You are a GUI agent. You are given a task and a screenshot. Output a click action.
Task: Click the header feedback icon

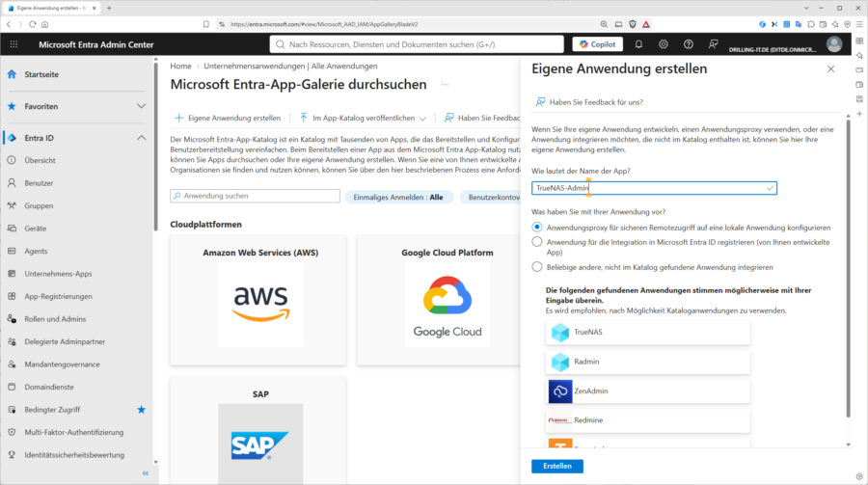tap(713, 44)
